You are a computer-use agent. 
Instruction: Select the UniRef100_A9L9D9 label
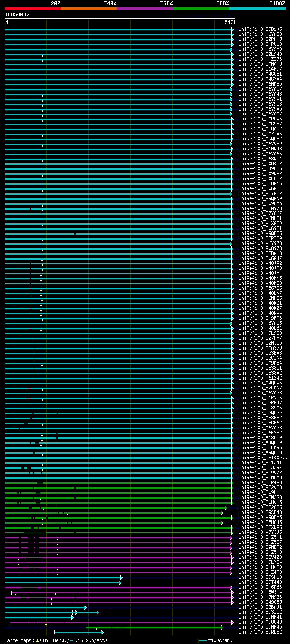tap(260, 333)
